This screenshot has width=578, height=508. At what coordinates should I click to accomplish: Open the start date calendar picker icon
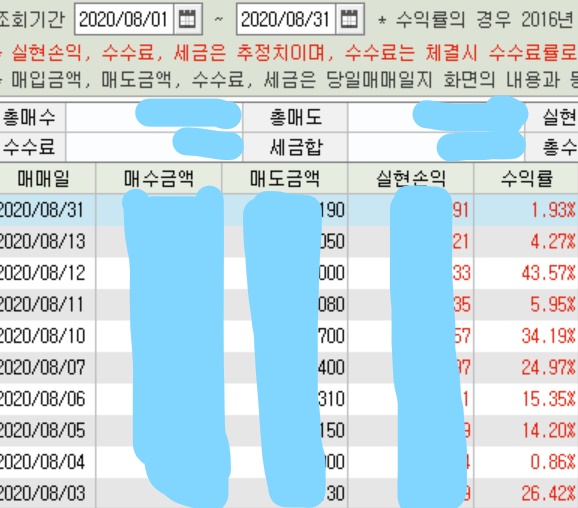click(187, 19)
